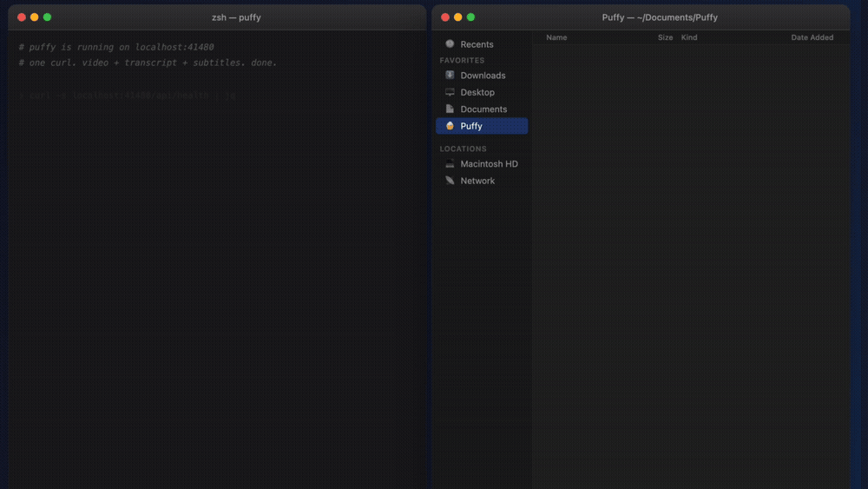Image resolution: width=868 pixels, height=489 pixels.
Task: Close the zsh puffy terminal window
Action: click(22, 17)
